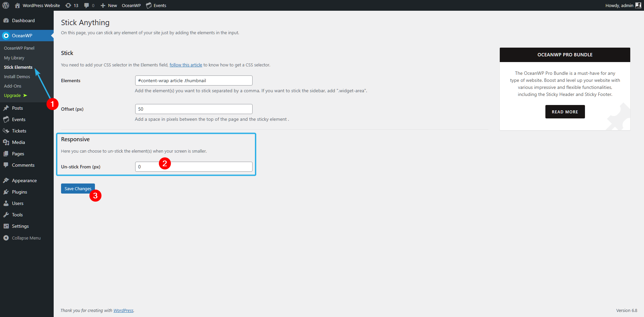644x317 pixels.
Task: Click the Elements CSS selector input field
Action: coord(194,81)
